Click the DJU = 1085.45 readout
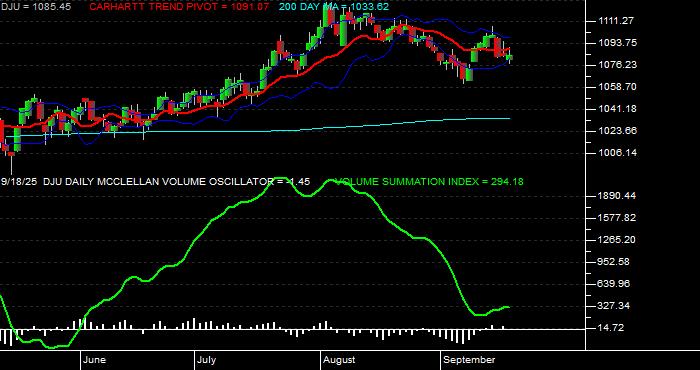 (35, 7)
